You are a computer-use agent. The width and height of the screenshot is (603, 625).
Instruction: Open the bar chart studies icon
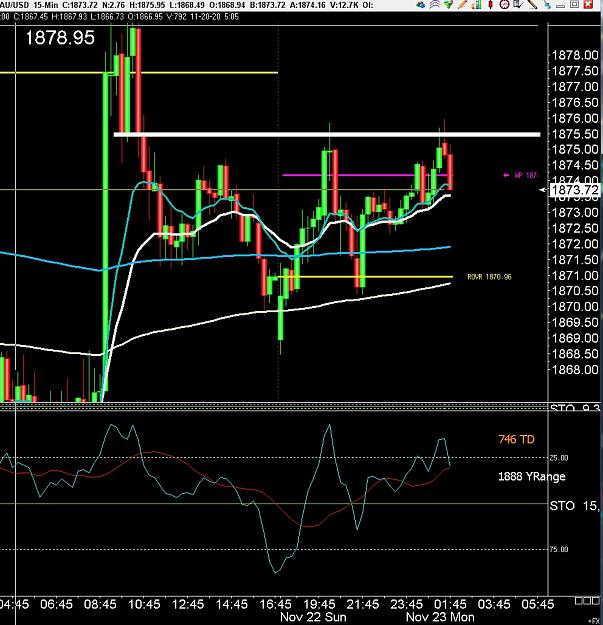(476, 5)
